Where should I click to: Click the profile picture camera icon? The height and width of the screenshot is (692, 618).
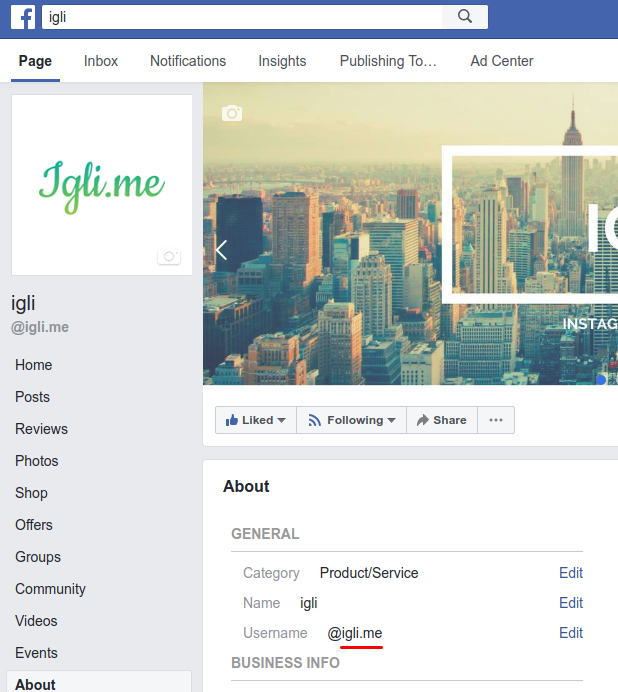pyautogui.click(x=169, y=256)
